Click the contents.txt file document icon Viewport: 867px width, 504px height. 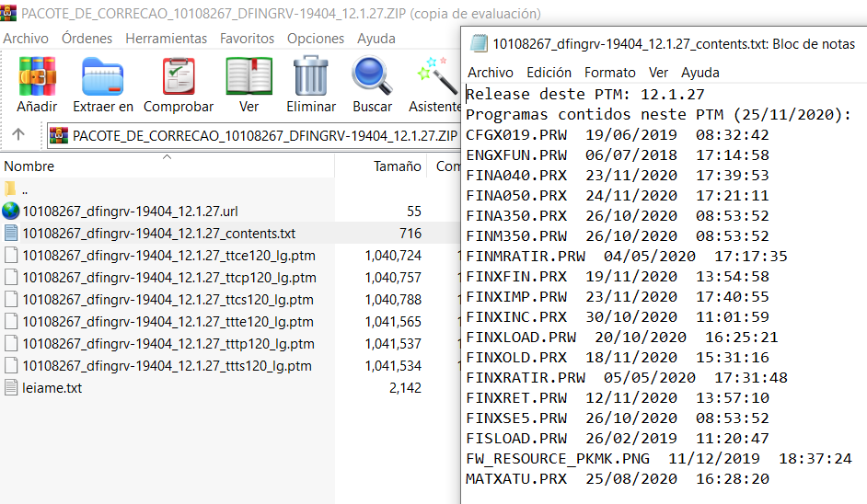(x=10, y=233)
